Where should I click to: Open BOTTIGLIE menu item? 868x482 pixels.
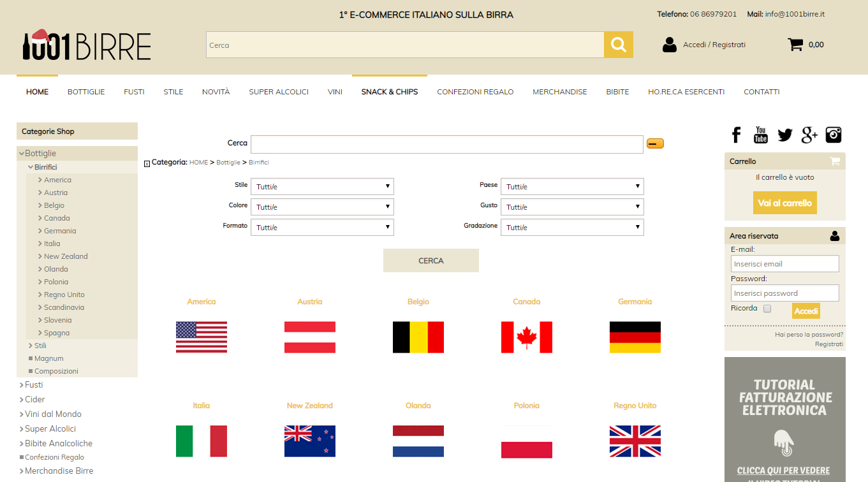point(86,92)
